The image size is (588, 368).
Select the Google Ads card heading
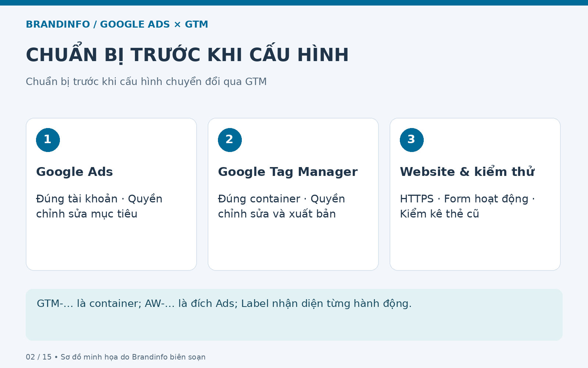[74, 172]
